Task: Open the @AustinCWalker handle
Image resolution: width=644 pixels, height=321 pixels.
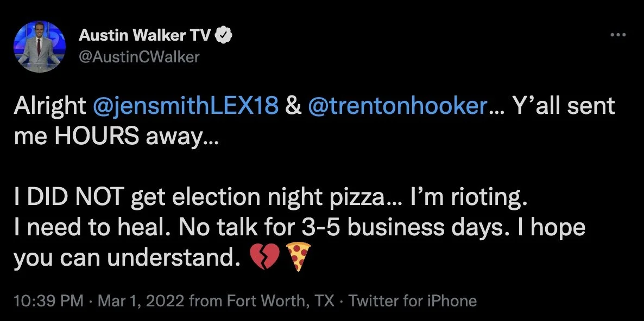Action: pos(139,56)
